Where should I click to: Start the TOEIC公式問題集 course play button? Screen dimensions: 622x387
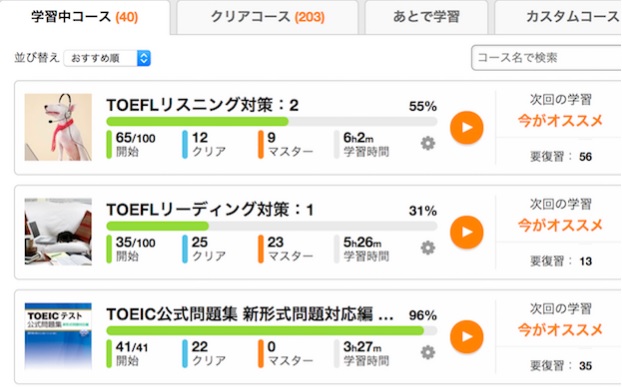click(x=466, y=337)
